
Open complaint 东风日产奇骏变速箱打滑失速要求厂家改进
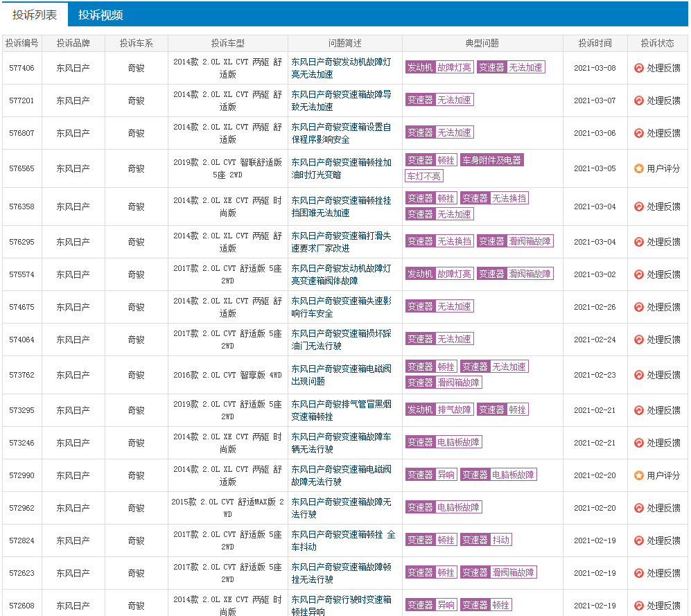pos(341,242)
